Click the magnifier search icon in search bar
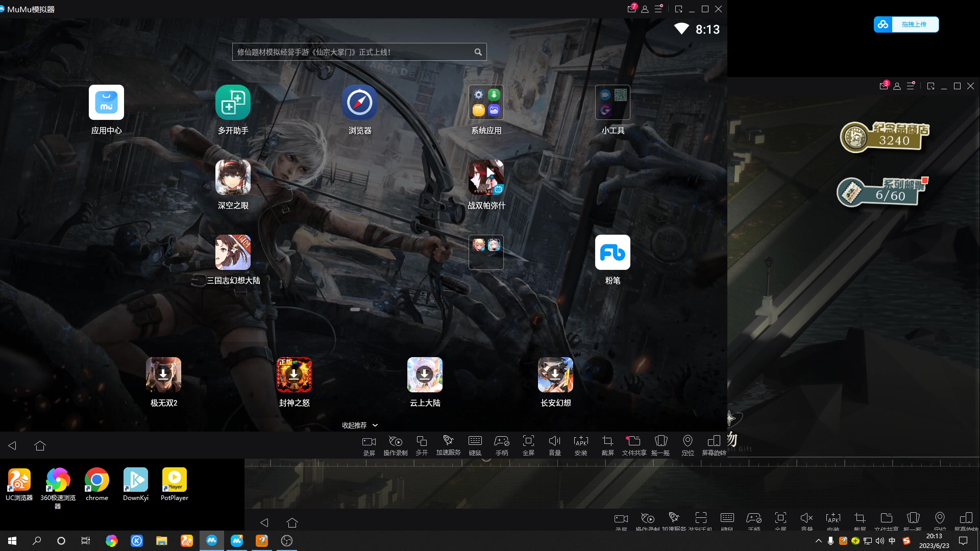The height and width of the screenshot is (551, 980). (478, 52)
